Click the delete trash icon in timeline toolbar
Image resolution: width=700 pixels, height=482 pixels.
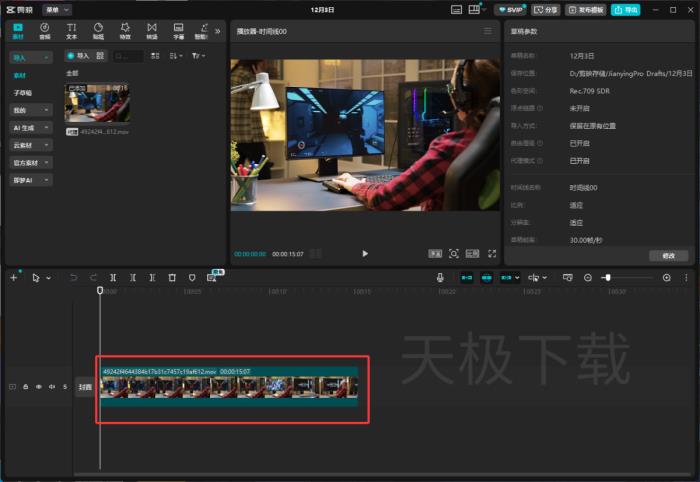[172, 277]
